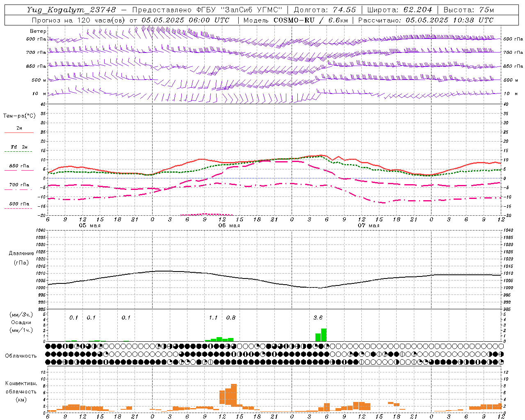Select the 2м temperature legend entry

tap(19, 128)
